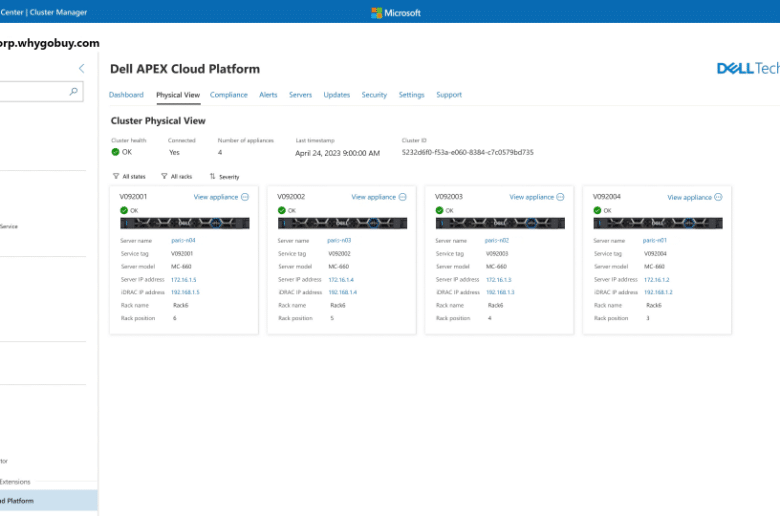Open the ellipsis menu for V092002 appliance

click(402, 197)
